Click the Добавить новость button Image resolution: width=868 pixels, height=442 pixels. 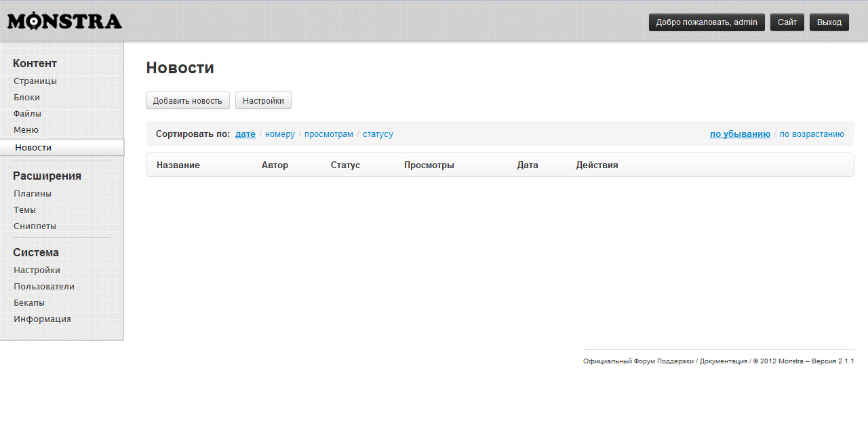tap(188, 100)
